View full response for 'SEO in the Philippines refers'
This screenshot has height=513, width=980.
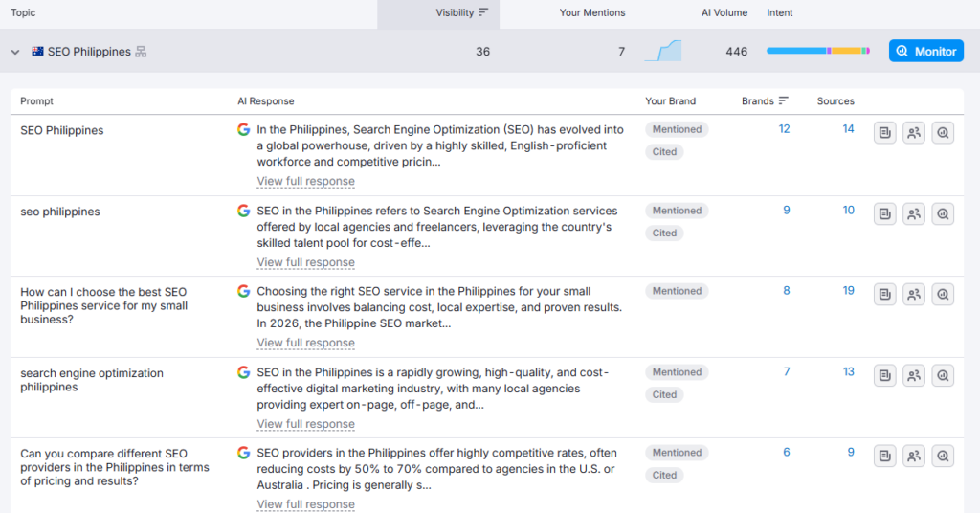tap(305, 262)
